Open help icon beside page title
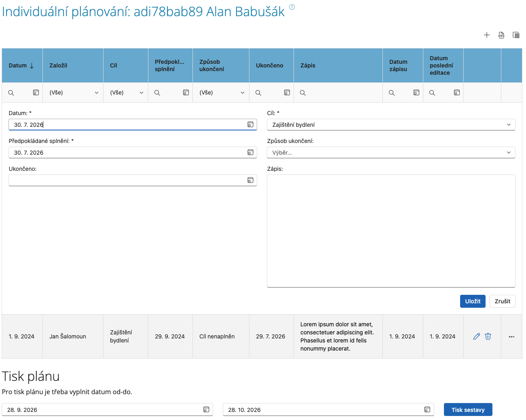 [x=292, y=7]
